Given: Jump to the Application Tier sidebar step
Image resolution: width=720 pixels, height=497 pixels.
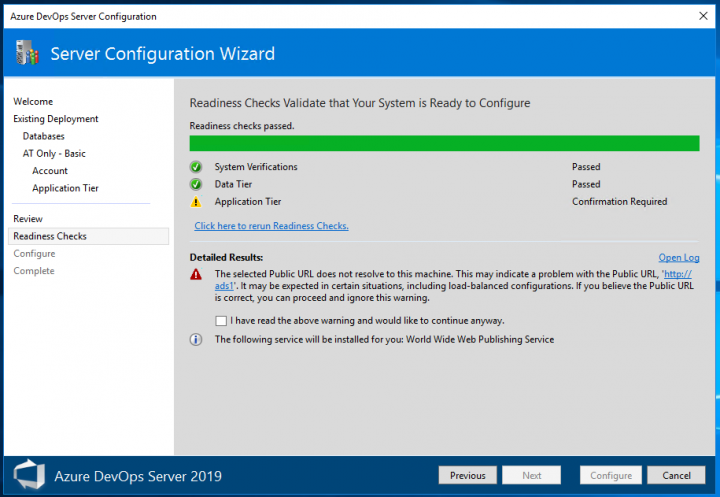Looking at the screenshot, I should (65, 188).
